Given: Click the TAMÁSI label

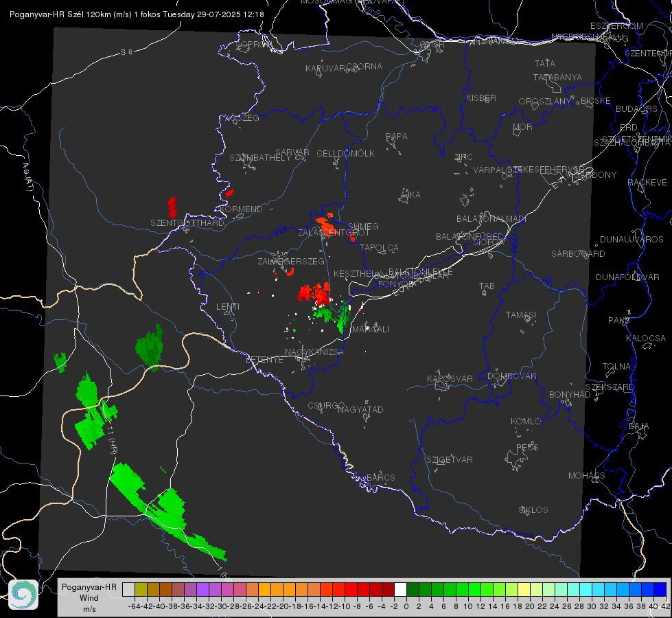Looking at the screenshot, I should pos(521,315).
